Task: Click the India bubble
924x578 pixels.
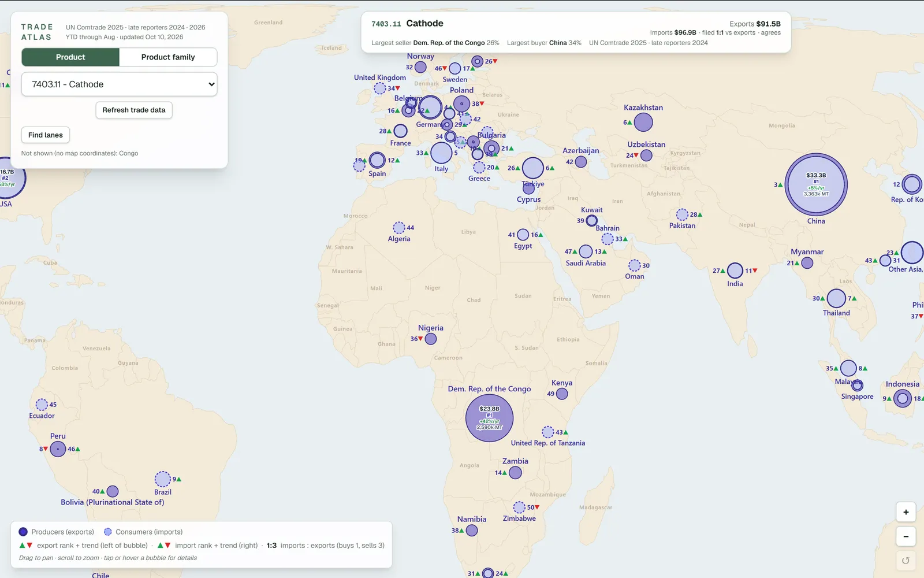Action: click(x=735, y=271)
